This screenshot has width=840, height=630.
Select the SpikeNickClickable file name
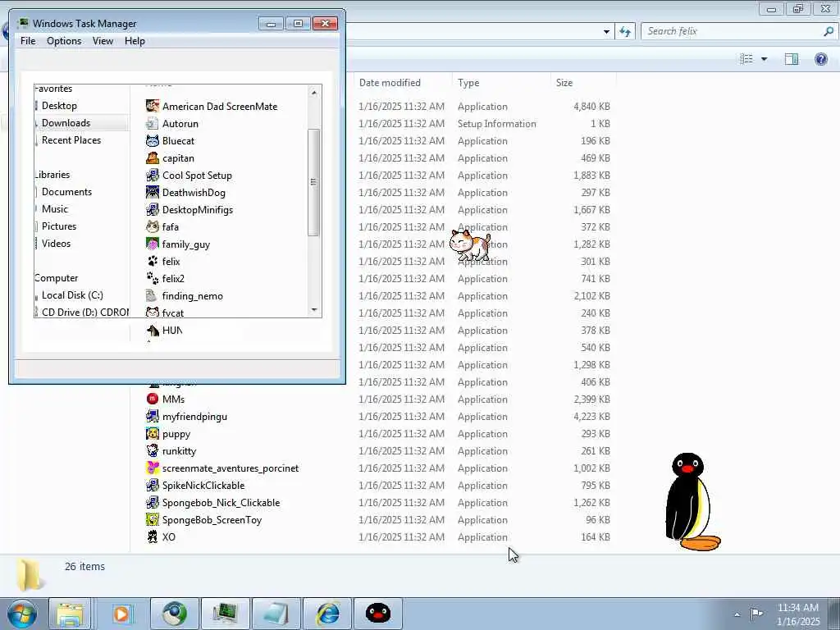coord(203,486)
